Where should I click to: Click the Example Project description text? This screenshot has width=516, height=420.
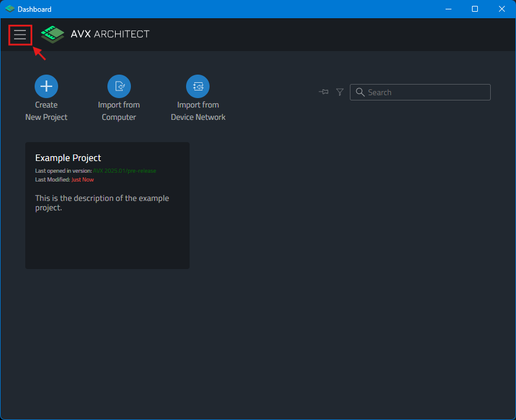coord(102,203)
